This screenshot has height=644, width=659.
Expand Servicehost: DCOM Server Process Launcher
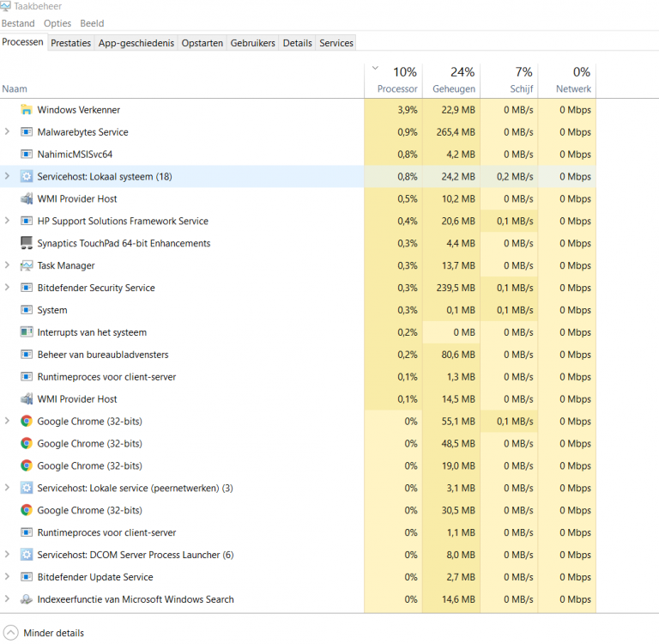coord(7,555)
